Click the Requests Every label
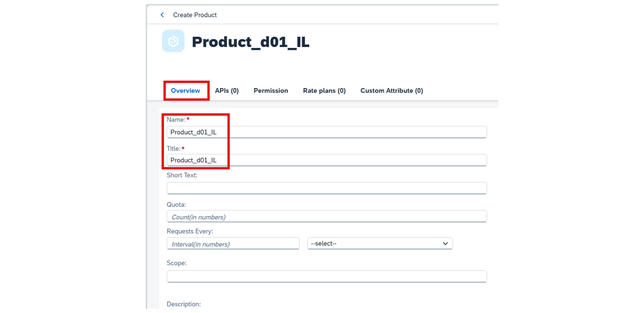This screenshot has height=313, width=644. (190, 231)
